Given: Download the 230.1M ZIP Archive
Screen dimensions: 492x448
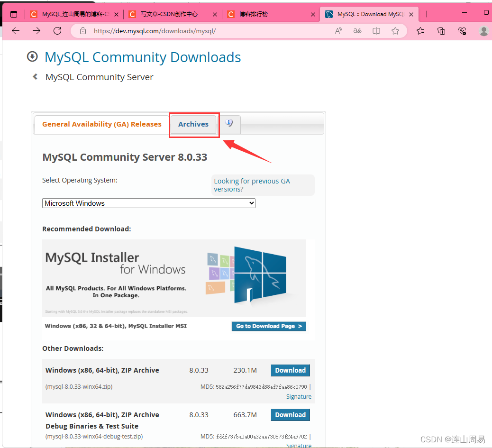Looking at the screenshot, I should (291, 370).
